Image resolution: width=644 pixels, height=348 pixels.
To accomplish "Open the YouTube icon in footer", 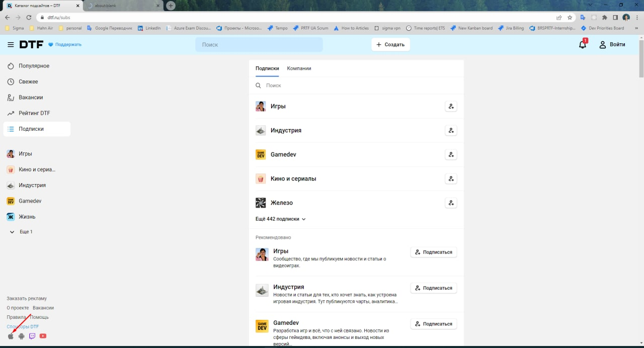I will coord(43,336).
